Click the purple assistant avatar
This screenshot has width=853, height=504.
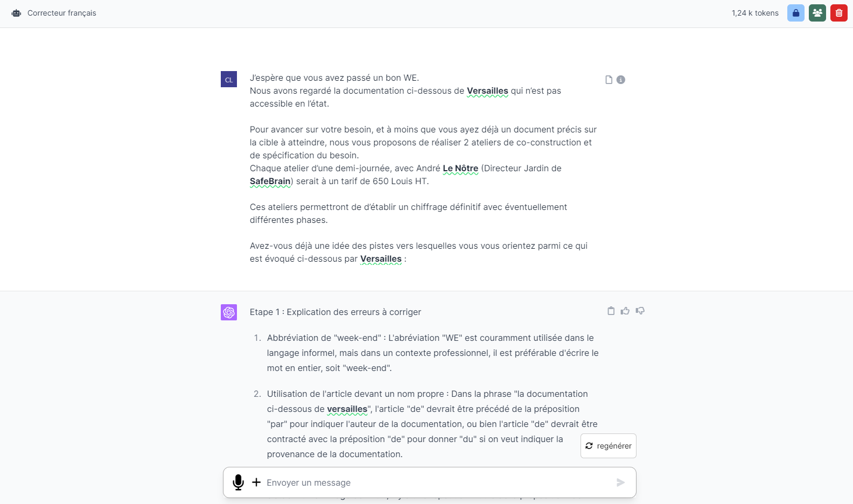[229, 312]
